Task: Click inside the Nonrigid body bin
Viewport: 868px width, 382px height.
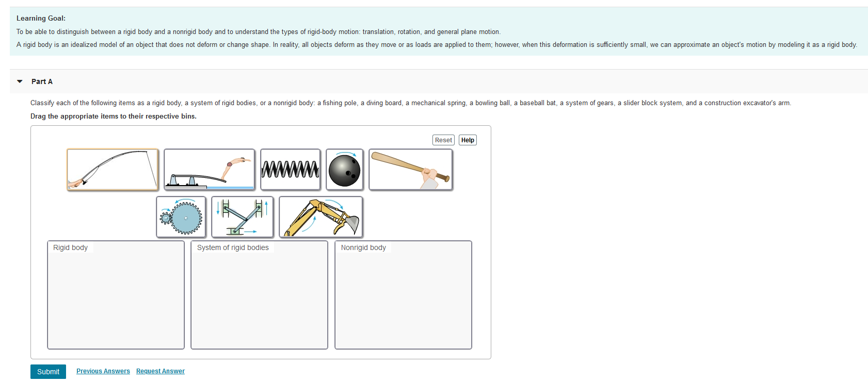Action: 403,295
